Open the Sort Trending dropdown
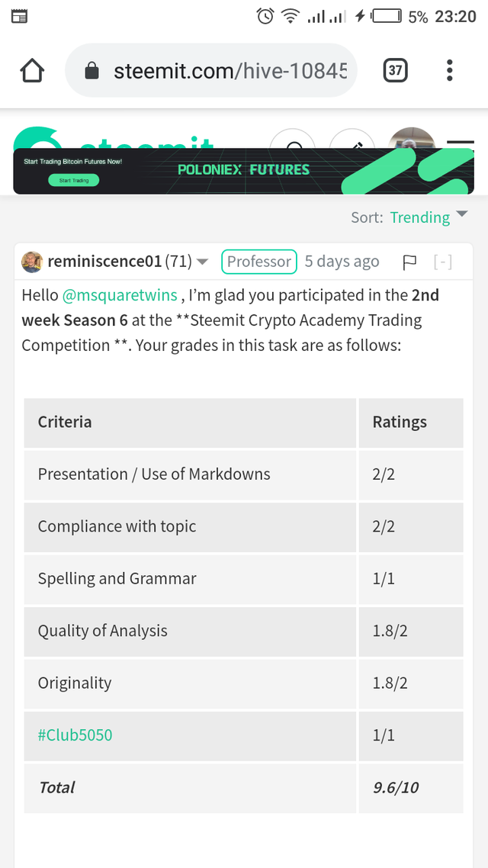The width and height of the screenshot is (488, 868). tap(429, 217)
